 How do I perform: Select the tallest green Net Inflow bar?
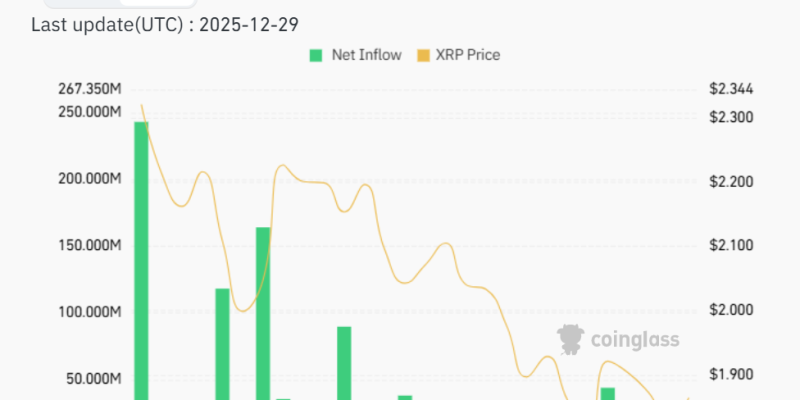click(141, 260)
